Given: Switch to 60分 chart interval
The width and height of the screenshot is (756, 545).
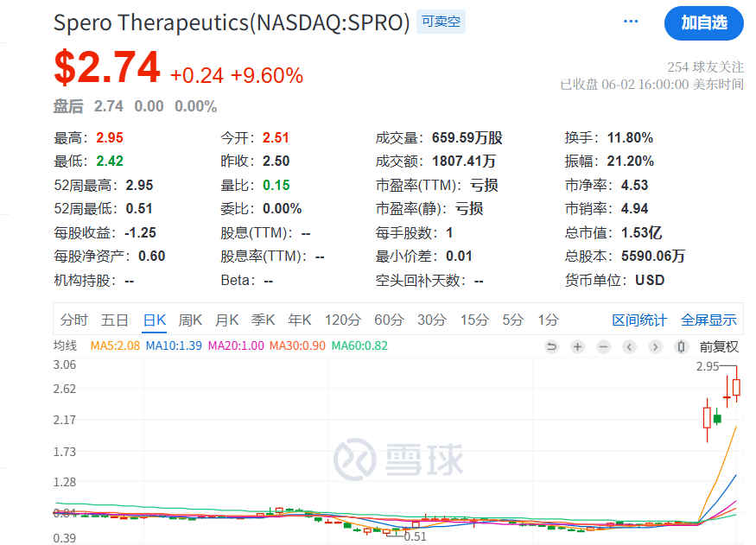Looking at the screenshot, I should (389, 320).
